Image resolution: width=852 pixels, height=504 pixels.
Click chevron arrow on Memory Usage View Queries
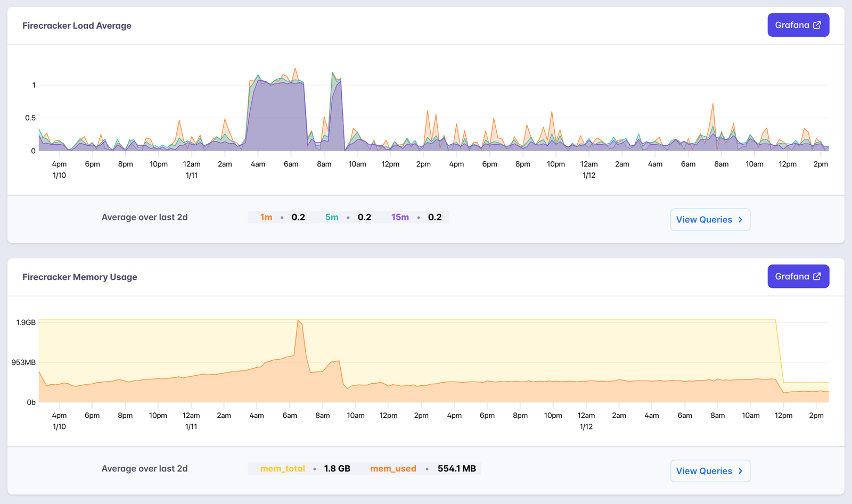point(741,470)
